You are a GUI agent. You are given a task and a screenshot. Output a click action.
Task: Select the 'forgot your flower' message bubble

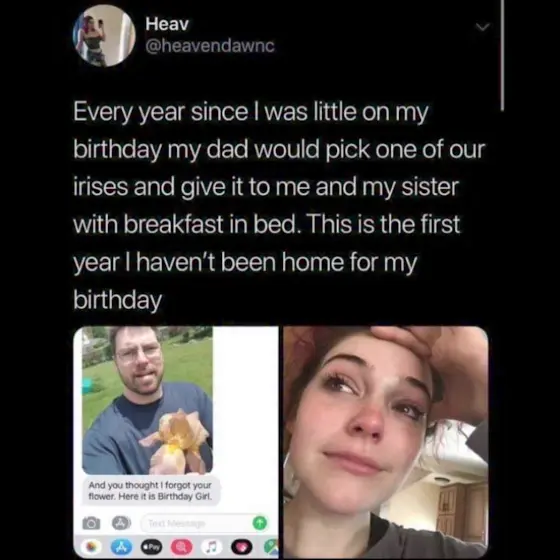[x=150, y=491]
